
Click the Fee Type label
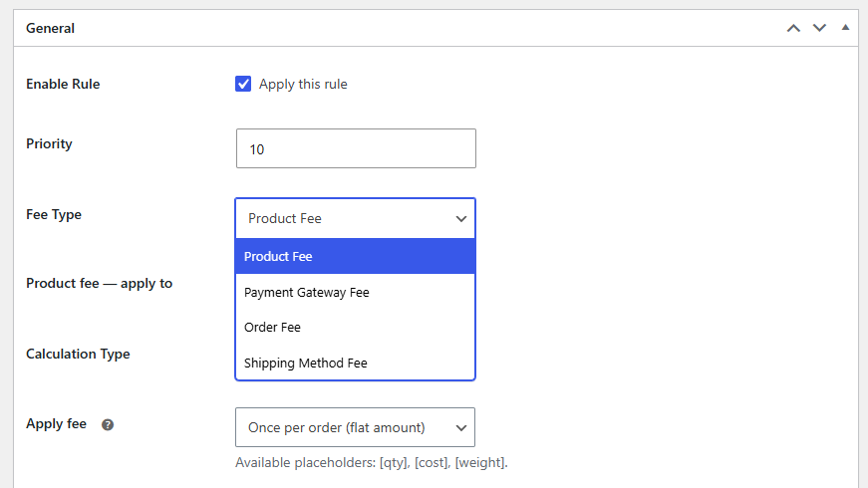[x=54, y=215]
